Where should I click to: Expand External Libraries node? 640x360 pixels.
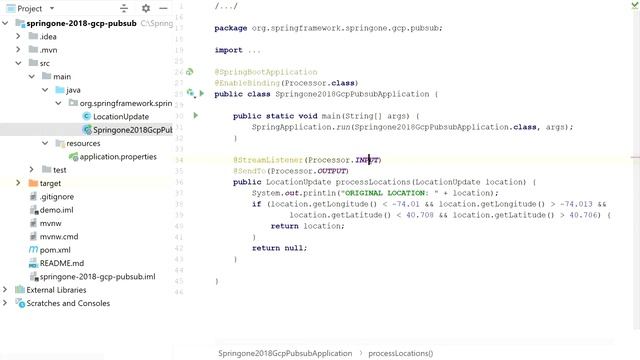(5, 289)
